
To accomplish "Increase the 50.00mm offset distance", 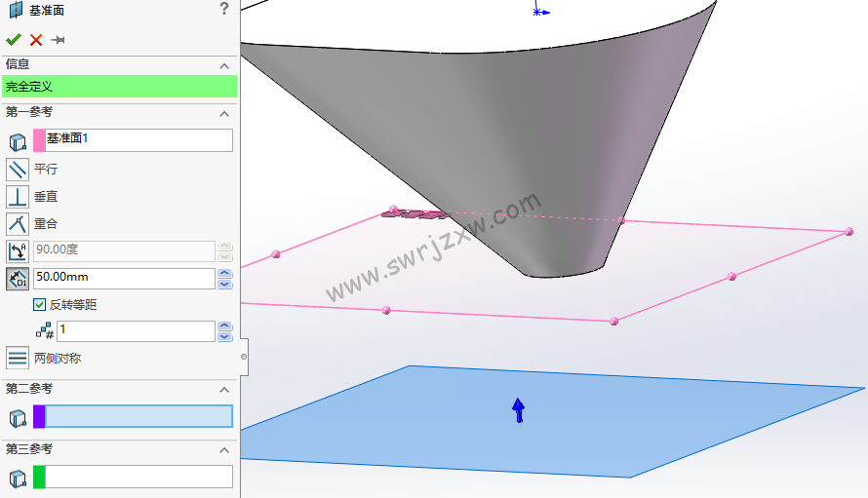I will coord(224,273).
